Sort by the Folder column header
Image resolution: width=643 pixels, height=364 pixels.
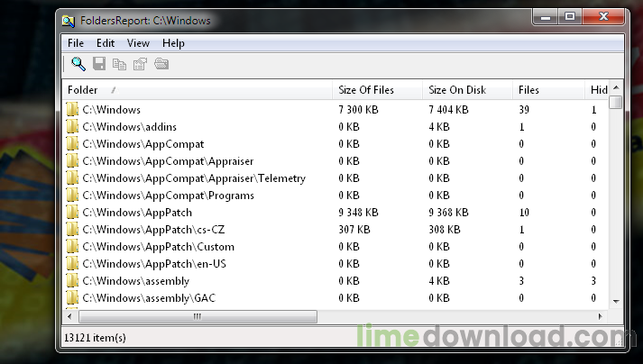197,90
